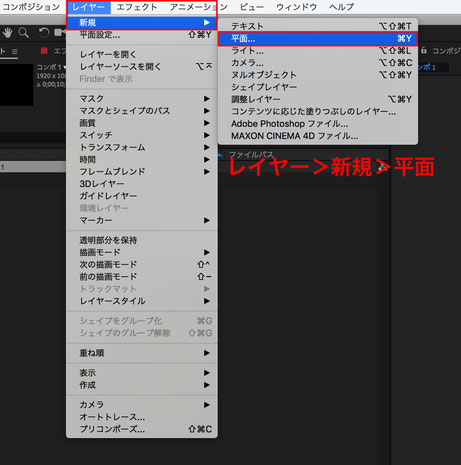Select the Zoom magnifier tool

(x=23, y=33)
